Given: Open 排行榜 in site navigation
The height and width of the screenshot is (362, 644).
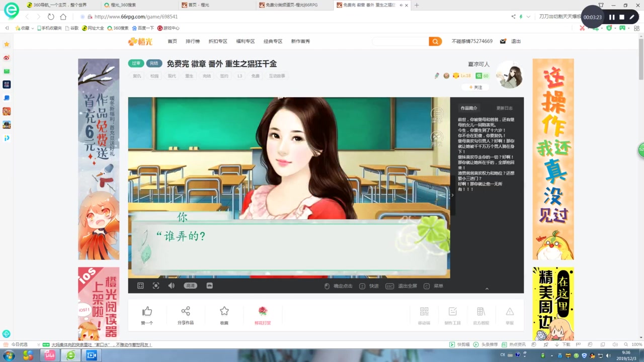Looking at the screenshot, I should point(193,41).
